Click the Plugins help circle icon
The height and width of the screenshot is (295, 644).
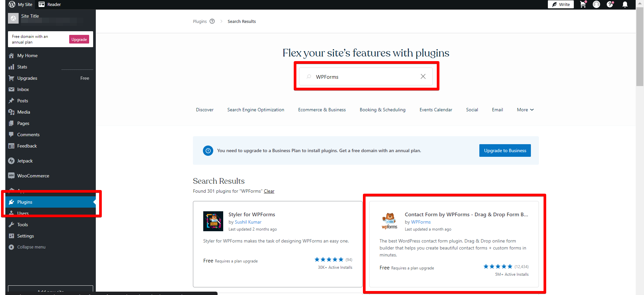coord(212,21)
